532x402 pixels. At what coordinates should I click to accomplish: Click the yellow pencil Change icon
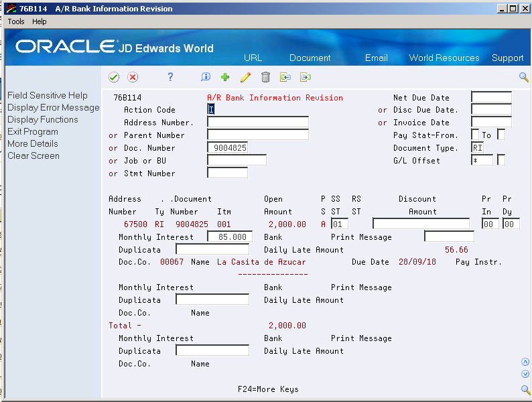pos(245,77)
